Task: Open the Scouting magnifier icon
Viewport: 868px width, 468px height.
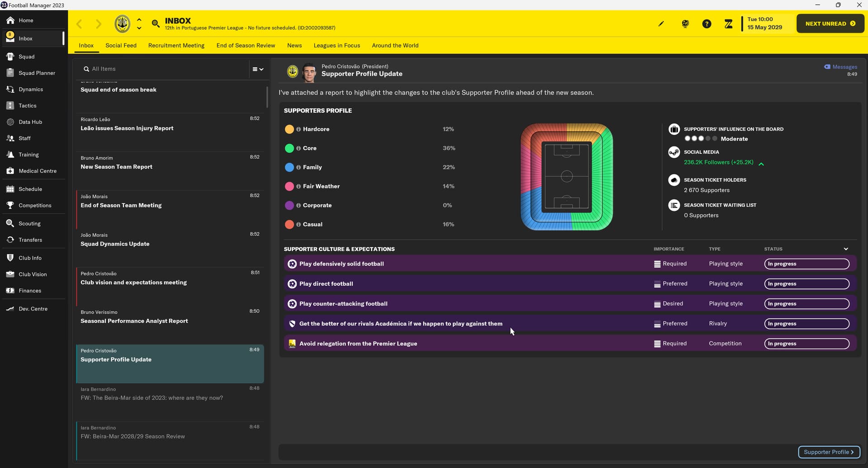Action: coord(10,223)
